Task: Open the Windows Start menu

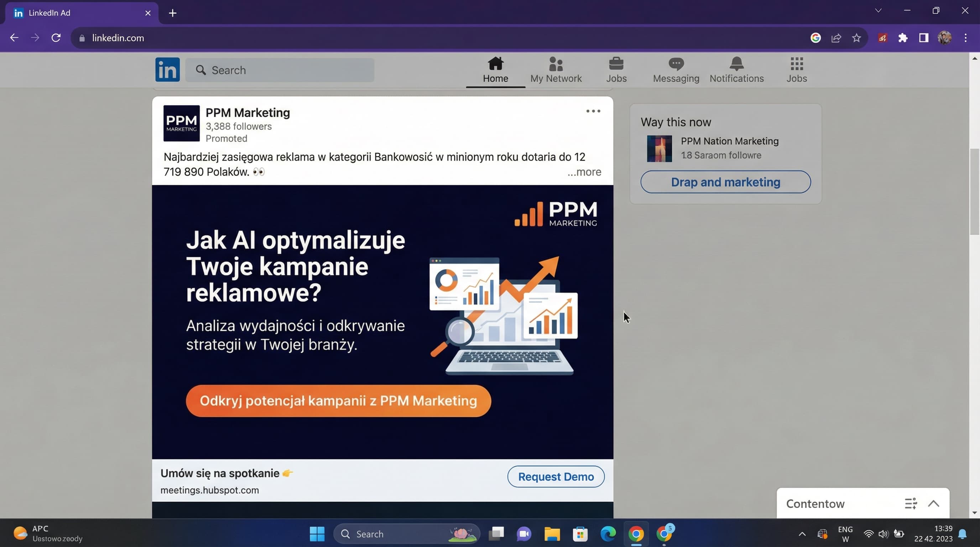Action: tap(317, 534)
